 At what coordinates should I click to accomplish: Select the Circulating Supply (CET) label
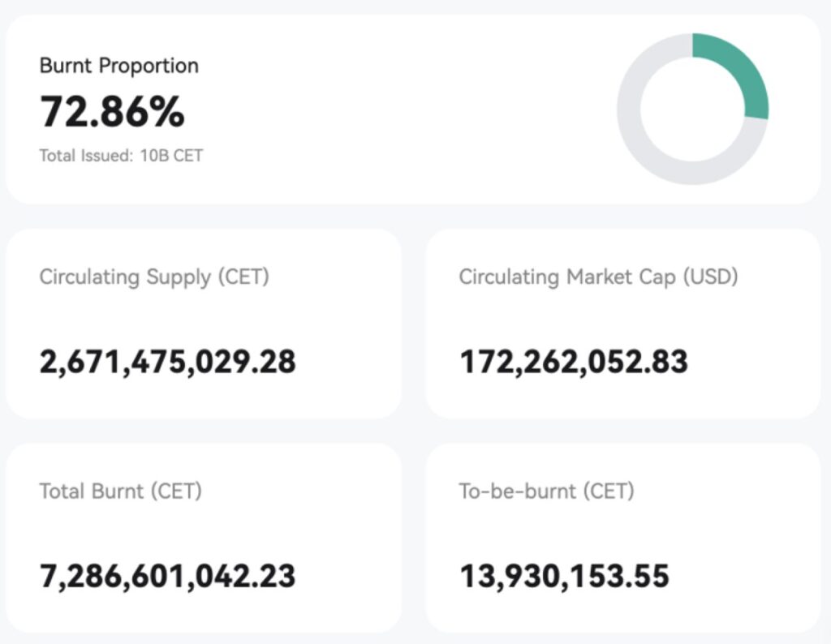tap(154, 277)
